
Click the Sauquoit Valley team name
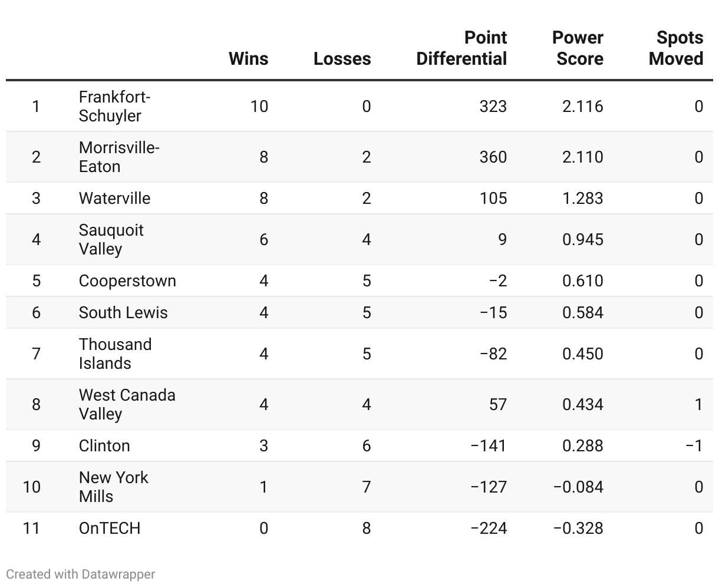point(111,239)
